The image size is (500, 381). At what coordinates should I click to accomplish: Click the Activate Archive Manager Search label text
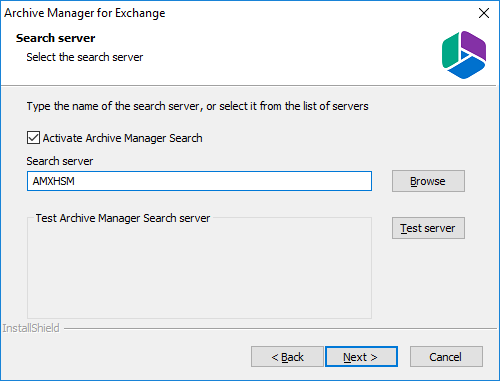click(122, 138)
